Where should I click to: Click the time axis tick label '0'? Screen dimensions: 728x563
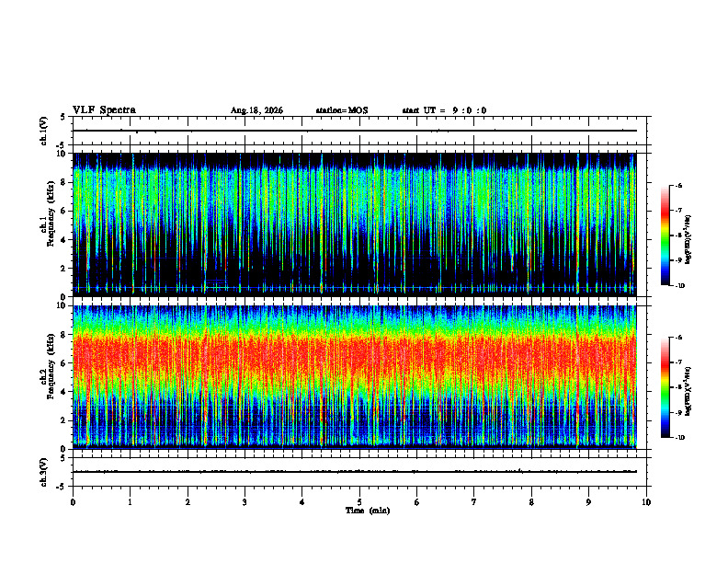click(x=73, y=502)
